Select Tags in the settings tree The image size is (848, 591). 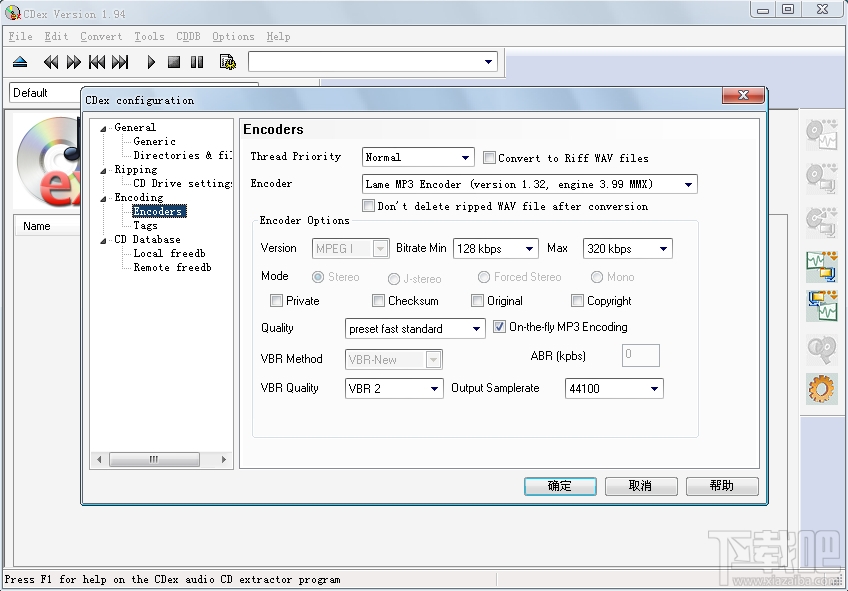145,225
